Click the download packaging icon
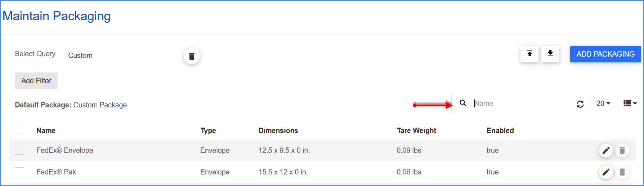644x186 pixels. [550, 54]
